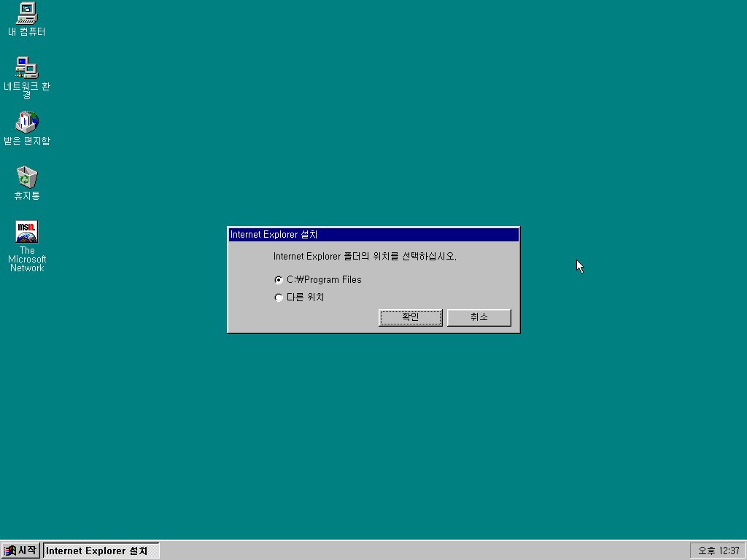Screen dimensions: 747x560
Task: Click the 내 컴퓨터 label text
Action: tap(27, 32)
